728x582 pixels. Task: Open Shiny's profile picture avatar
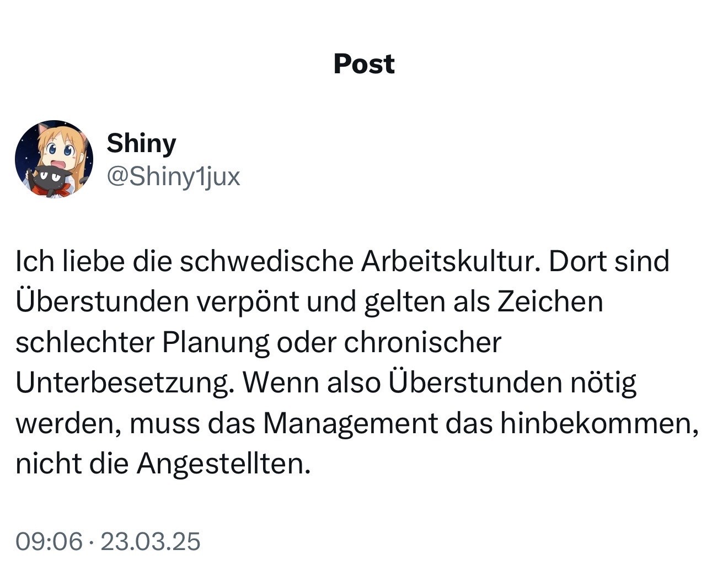click(54, 159)
